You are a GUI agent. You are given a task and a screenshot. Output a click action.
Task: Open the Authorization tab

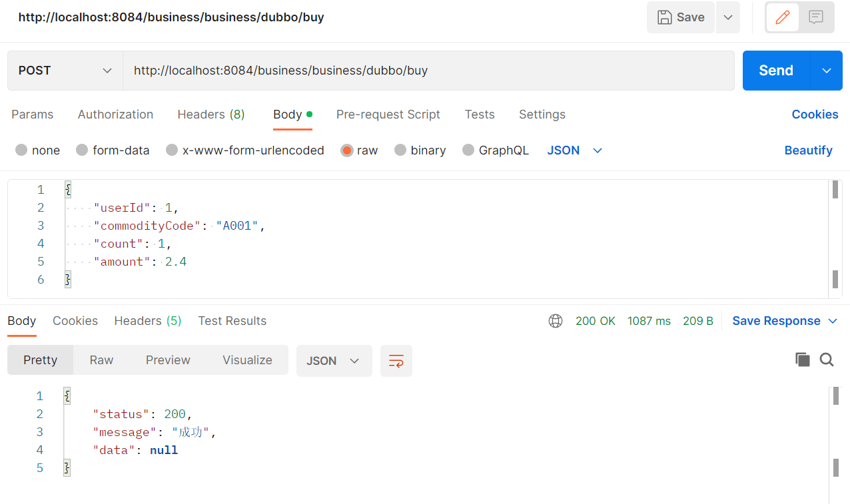[x=115, y=115]
